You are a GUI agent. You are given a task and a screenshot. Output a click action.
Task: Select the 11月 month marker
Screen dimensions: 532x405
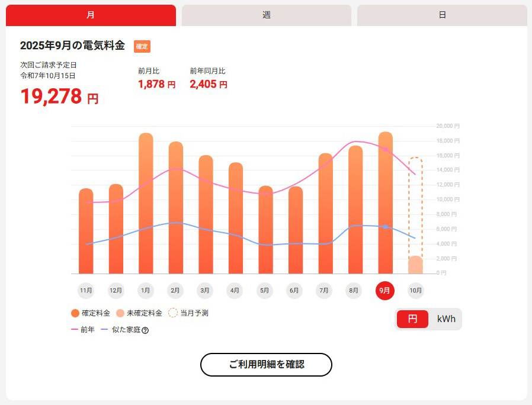86,291
